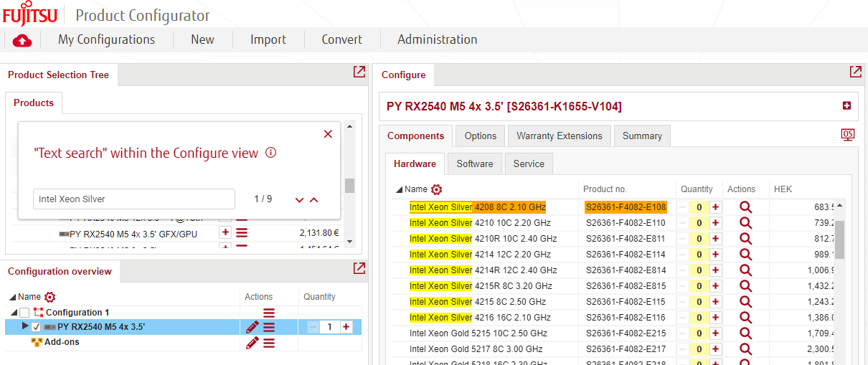The image size is (868, 365).
Task: Open menu for Add-ons row
Action: (x=269, y=343)
